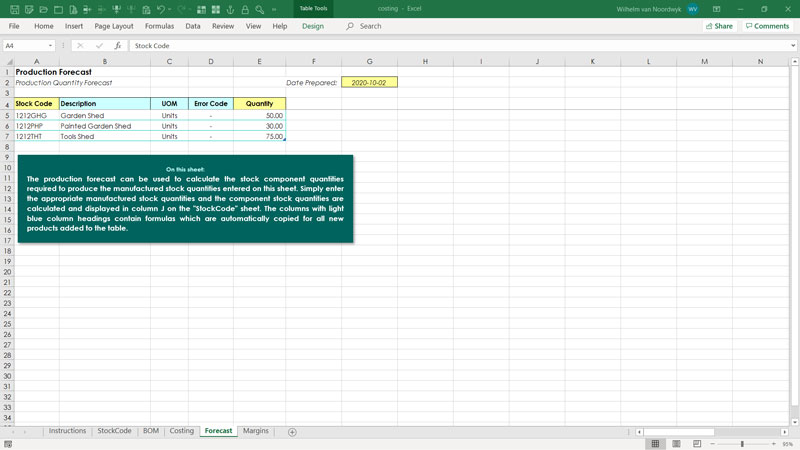Click the horizontal scrollbar right arrow
The height and width of the screenshot is (450, 800).
[785, 432]
